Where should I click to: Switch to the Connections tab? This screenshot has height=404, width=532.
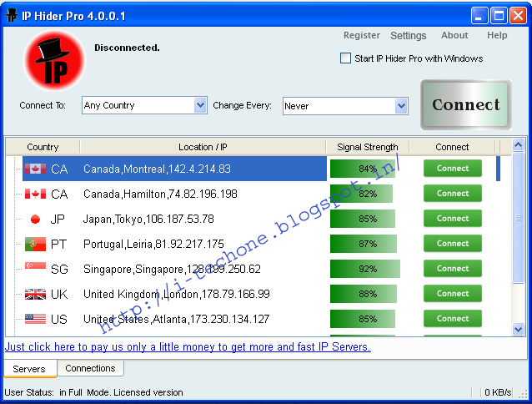point(90,368)
